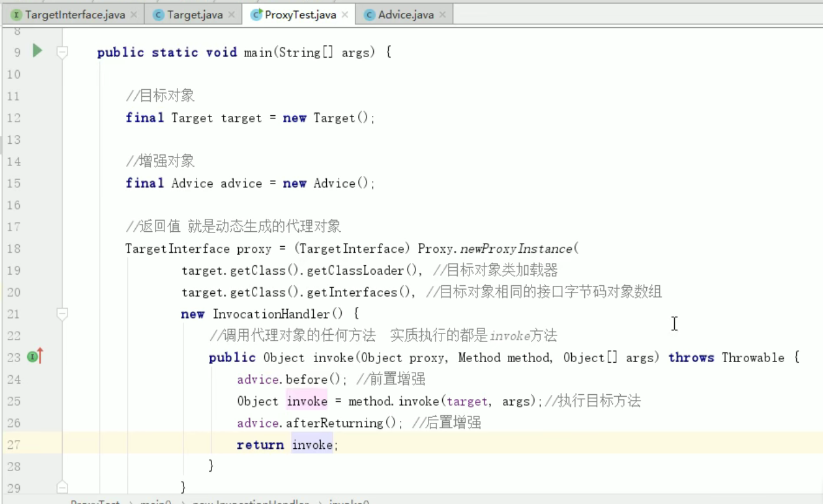Click the comment //执行目标方法 on line 25
The height and width of the screenshot is (504, 823).
[593, 401]
